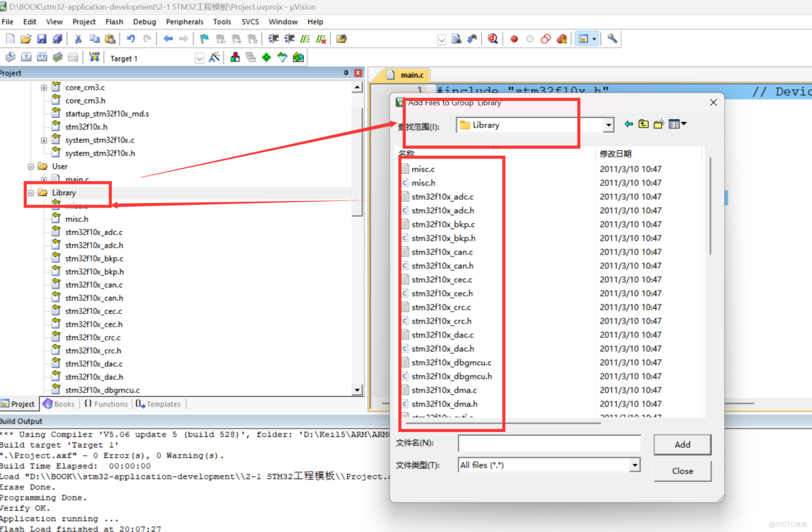Open the 查找范围 Library folder dropdown
This screenshot has height=532, width=812.
pos(608,125)
